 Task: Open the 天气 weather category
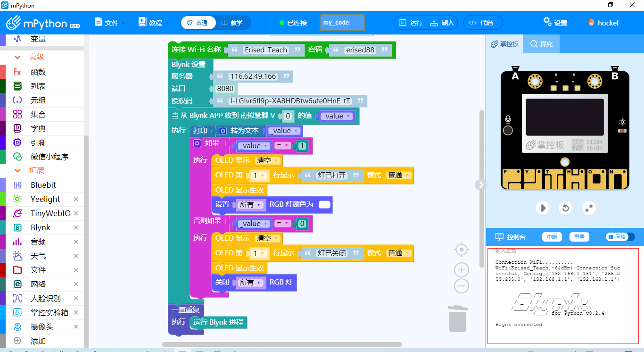click(x=38, y=256)
